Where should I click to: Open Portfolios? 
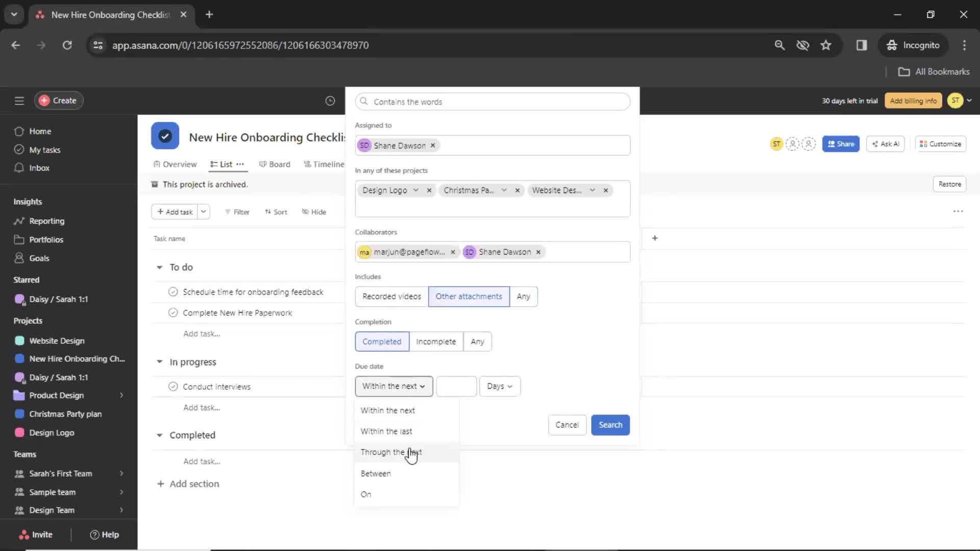click(46, 240)
